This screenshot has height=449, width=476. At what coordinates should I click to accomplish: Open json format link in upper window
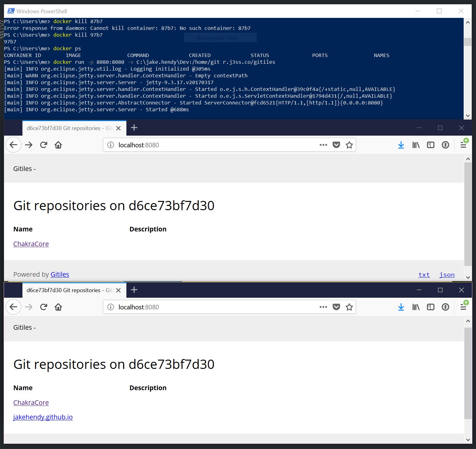pos(447,275)
